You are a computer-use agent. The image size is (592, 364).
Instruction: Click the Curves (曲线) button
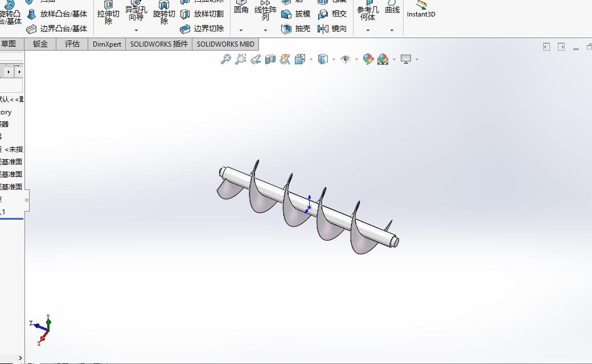392,7
